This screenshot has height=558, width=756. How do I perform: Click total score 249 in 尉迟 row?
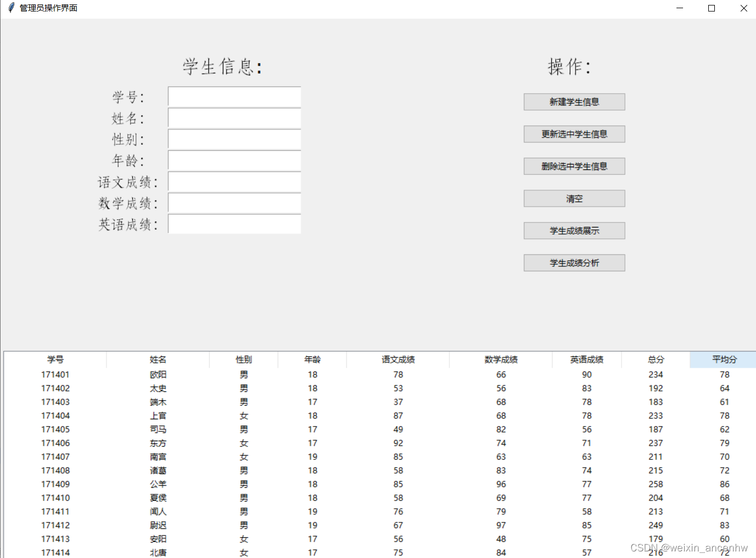[656, 526]
